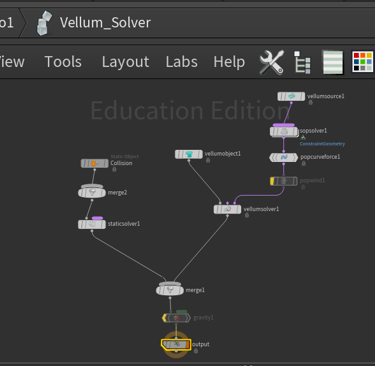Image resolution: width=375 pixels, height=366 pixels.
Task: Click the wrench and screwdriver tools icon
Action: click(x=272, y=62)
